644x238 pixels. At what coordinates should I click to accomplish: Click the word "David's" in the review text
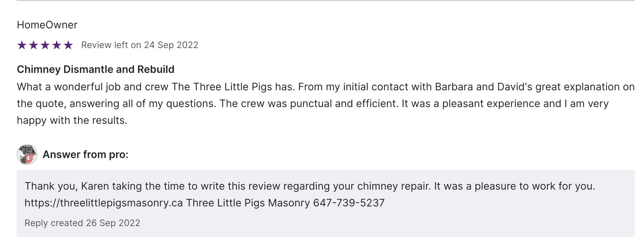515,87
